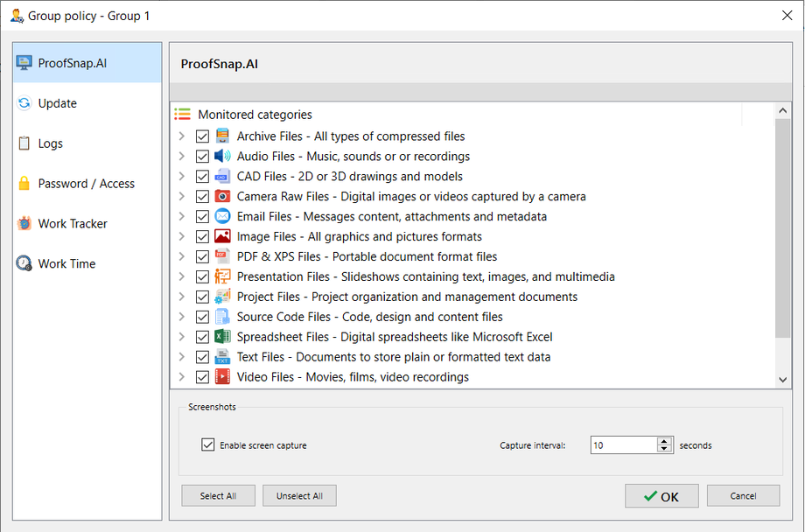
Task: Uncheck the Archive Files checkbox
Action: [x=202, y=136]
